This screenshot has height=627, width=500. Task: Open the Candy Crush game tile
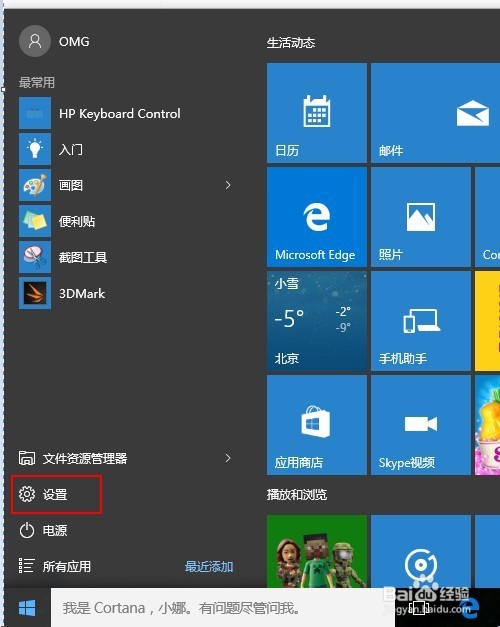point(488,425)
